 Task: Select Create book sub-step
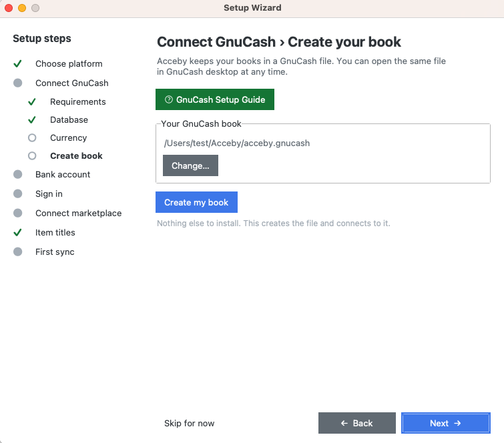tap(76, 155)
